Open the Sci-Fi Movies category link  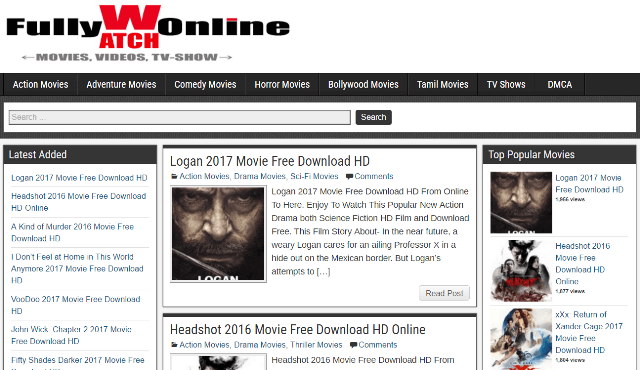(314, 177)
